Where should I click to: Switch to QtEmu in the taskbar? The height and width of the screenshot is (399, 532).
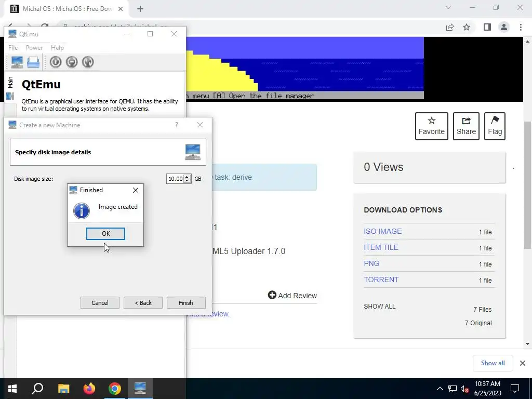pos(140,389)
